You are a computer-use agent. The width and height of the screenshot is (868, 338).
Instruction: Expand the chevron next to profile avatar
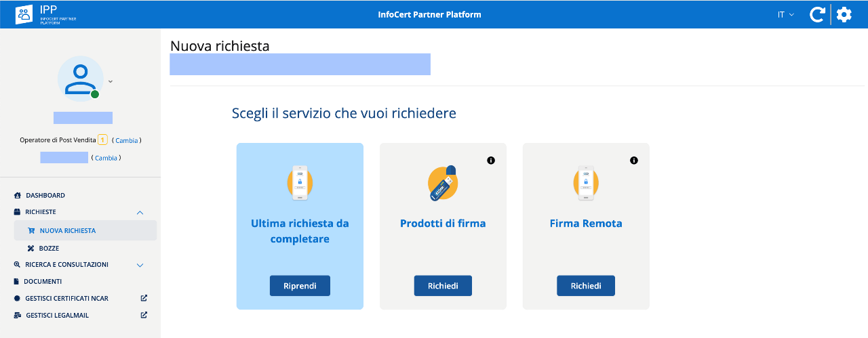pos(111,81)
